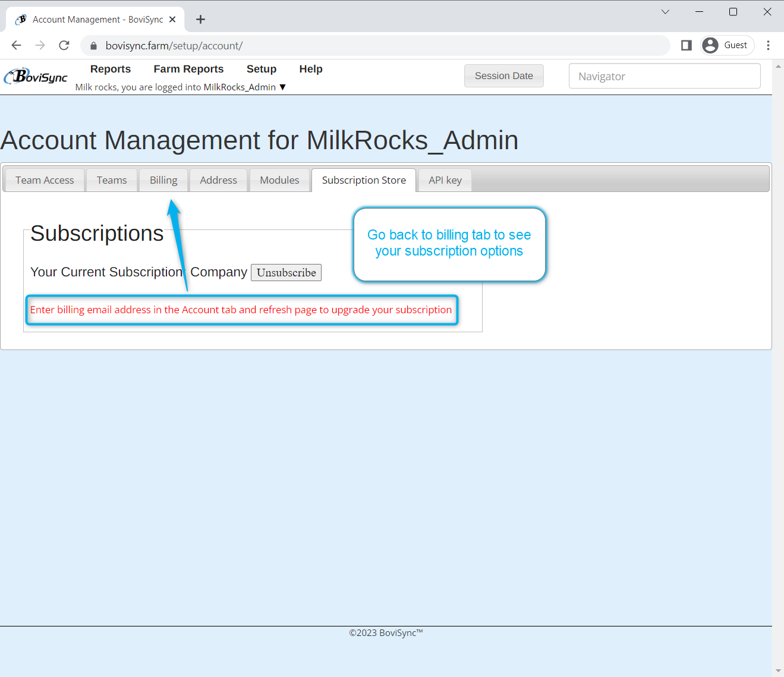Open the Setup menu
Viewport: 784px width, 677px height.
[262, 69]
